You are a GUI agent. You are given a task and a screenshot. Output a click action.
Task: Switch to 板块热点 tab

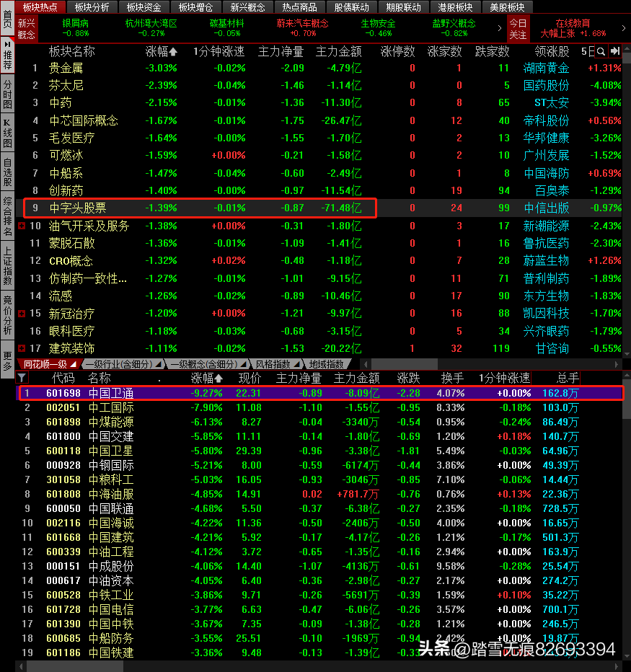[x=40, y=7]
